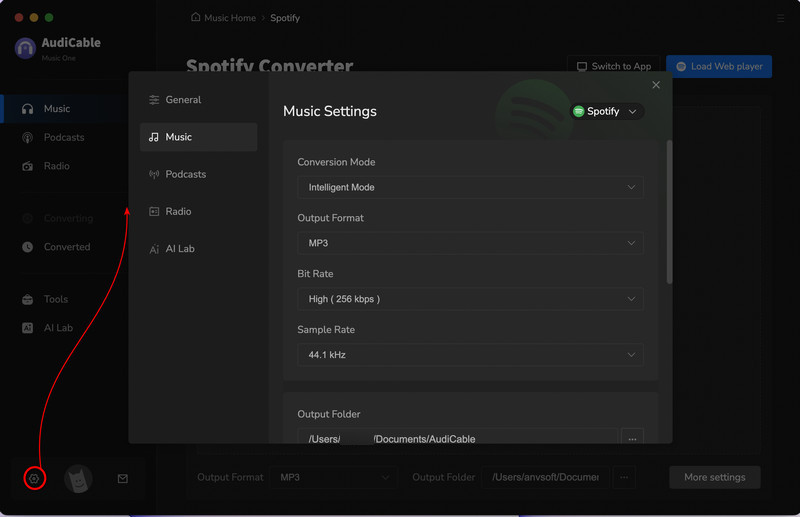This screenshot has height=517, width=800.
Task: Click the home icon in breadcrumb
Action: tap(195, 17)
